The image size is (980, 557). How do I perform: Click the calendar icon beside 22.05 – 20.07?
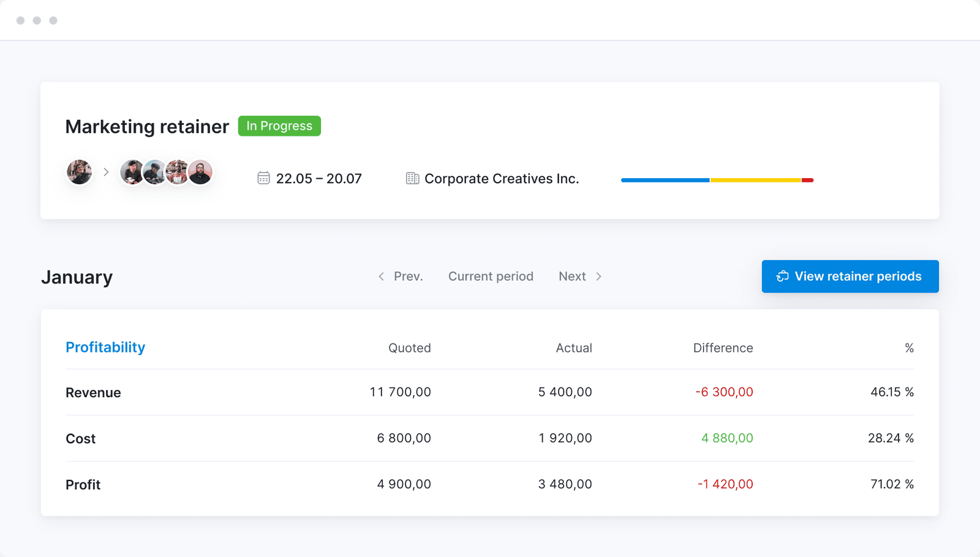[263, 178]
